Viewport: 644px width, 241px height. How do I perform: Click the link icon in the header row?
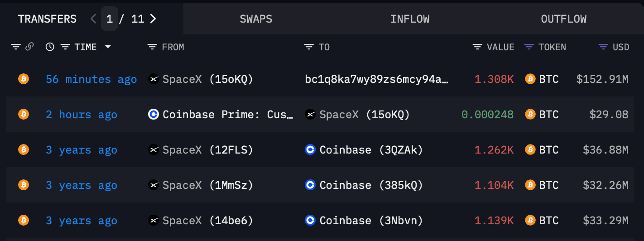(x=29, y=47)
